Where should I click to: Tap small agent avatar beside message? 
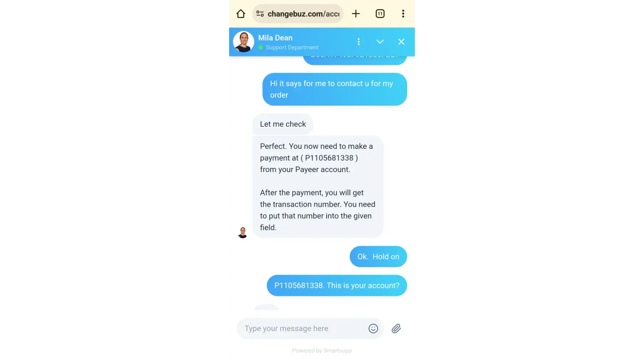(x=242, y=232)
